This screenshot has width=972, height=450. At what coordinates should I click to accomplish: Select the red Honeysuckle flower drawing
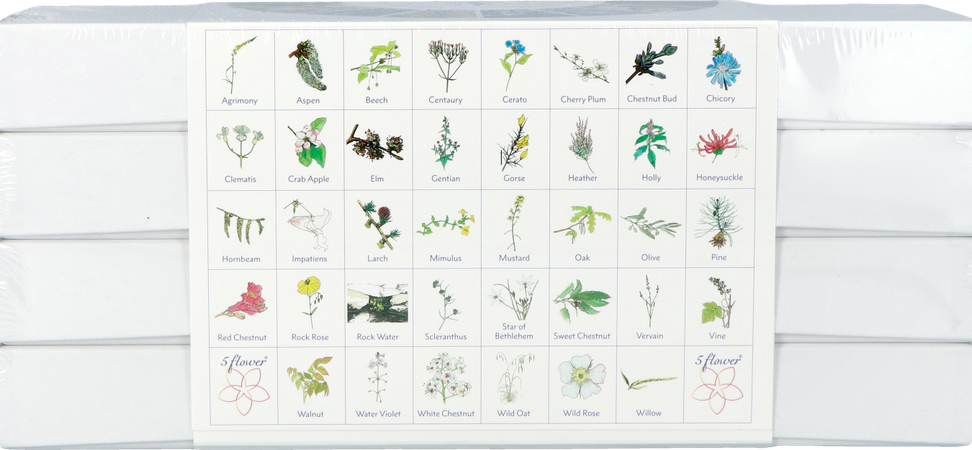[720, 145]
